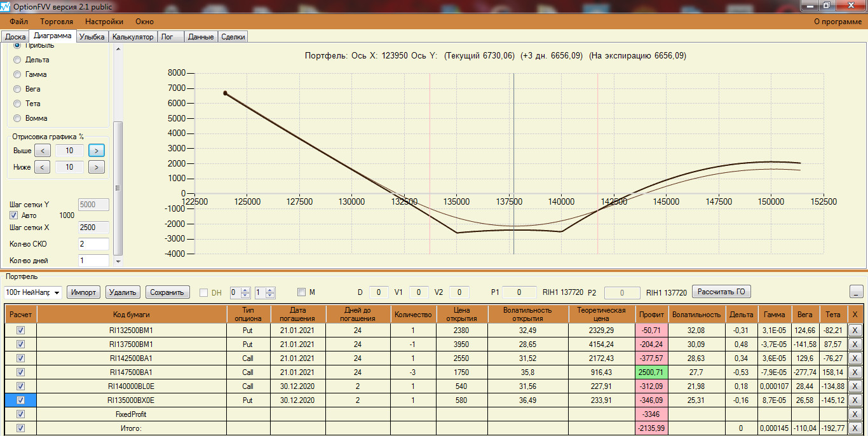This screenshot has height=436, width=868.
Task: Remove the FixedProfit row with X
Action: click(855, 414)
